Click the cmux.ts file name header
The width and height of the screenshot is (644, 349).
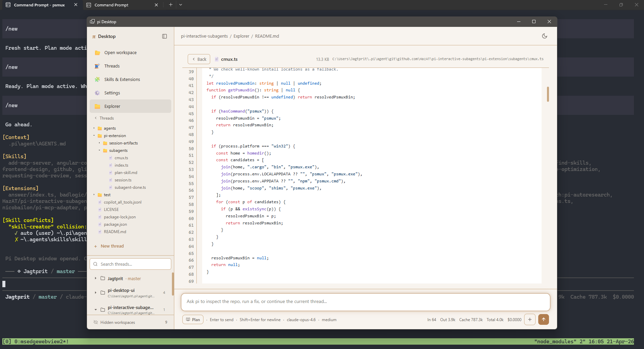point(229,59)
